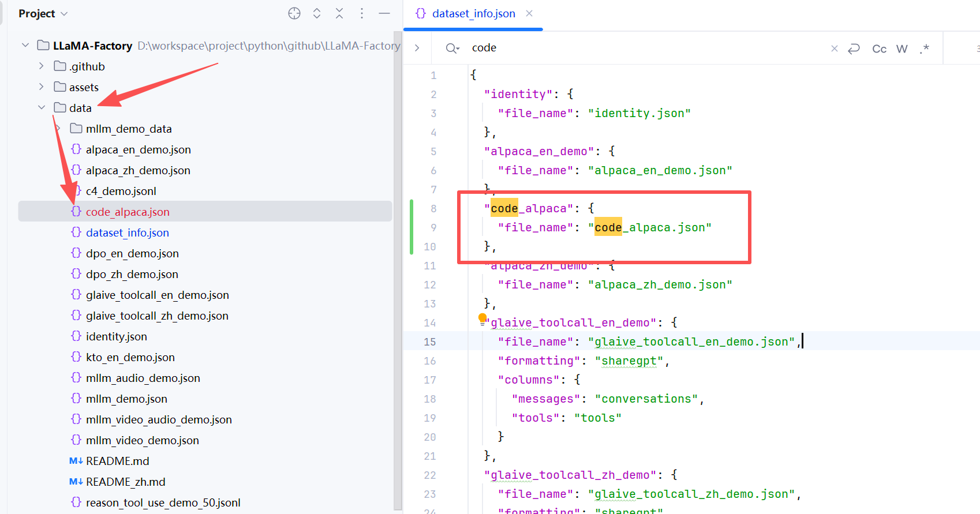The width and height of the screenshot is (980, 514).
Task: Click the new line icon in search bar
Action: [x=854, y=48]
